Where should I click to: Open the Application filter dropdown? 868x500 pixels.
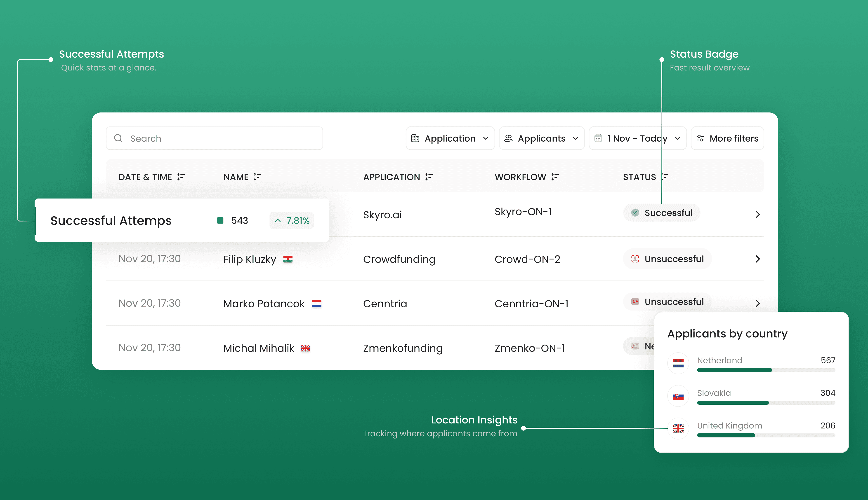(x=450, y=138)
